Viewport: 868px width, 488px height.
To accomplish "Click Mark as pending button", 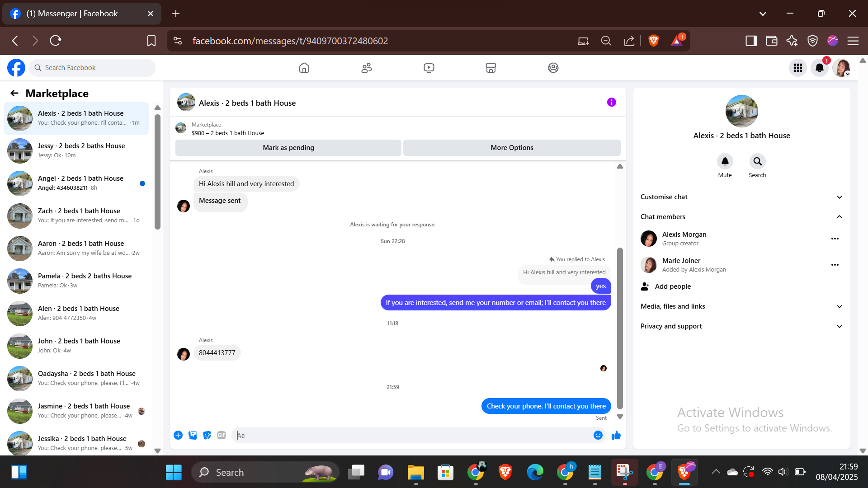I will pos(288,148).
